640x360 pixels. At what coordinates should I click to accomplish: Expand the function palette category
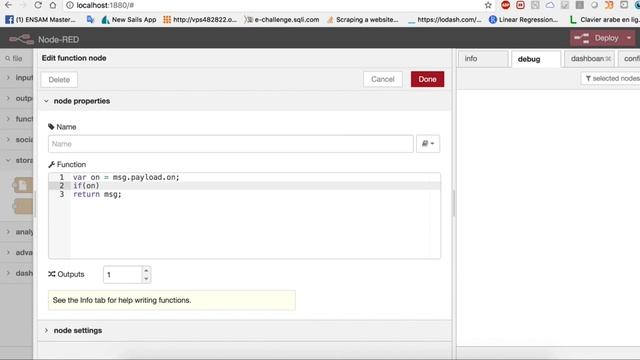[17, 119]
